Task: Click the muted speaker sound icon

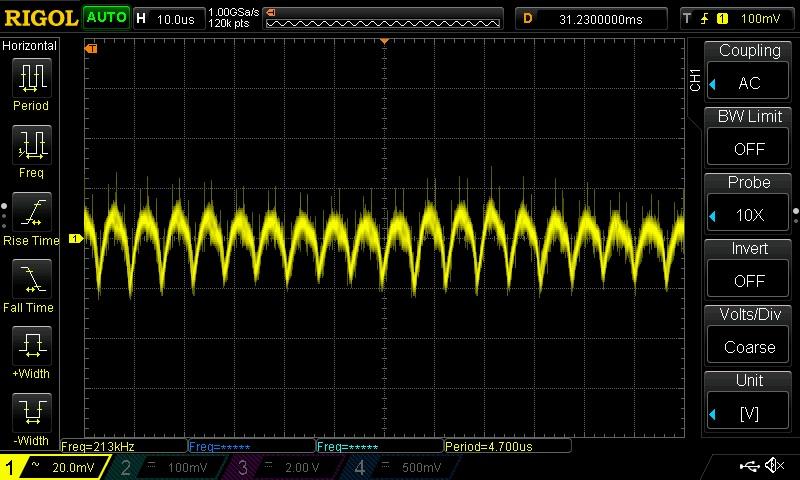Action: tap(774, 466)
